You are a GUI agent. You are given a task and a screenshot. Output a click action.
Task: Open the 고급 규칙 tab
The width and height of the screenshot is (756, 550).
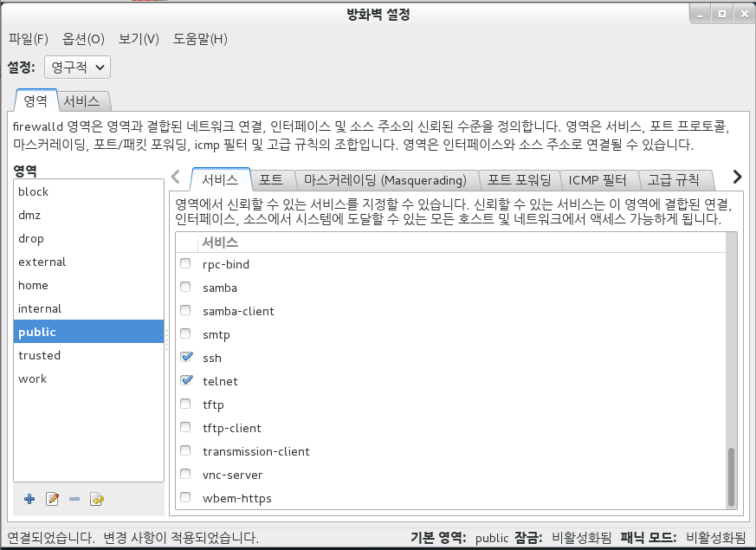[674, 180]
